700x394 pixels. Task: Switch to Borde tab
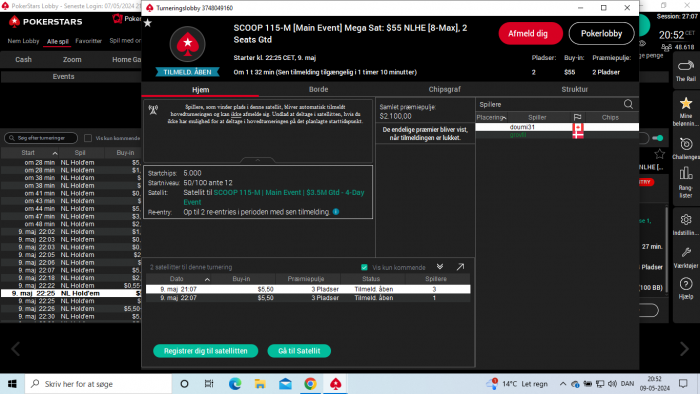318,89
